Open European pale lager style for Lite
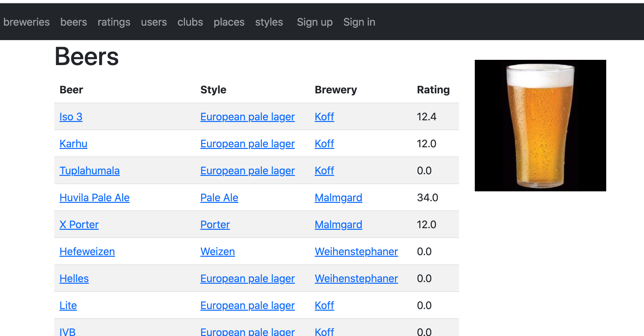 [247, 305]
